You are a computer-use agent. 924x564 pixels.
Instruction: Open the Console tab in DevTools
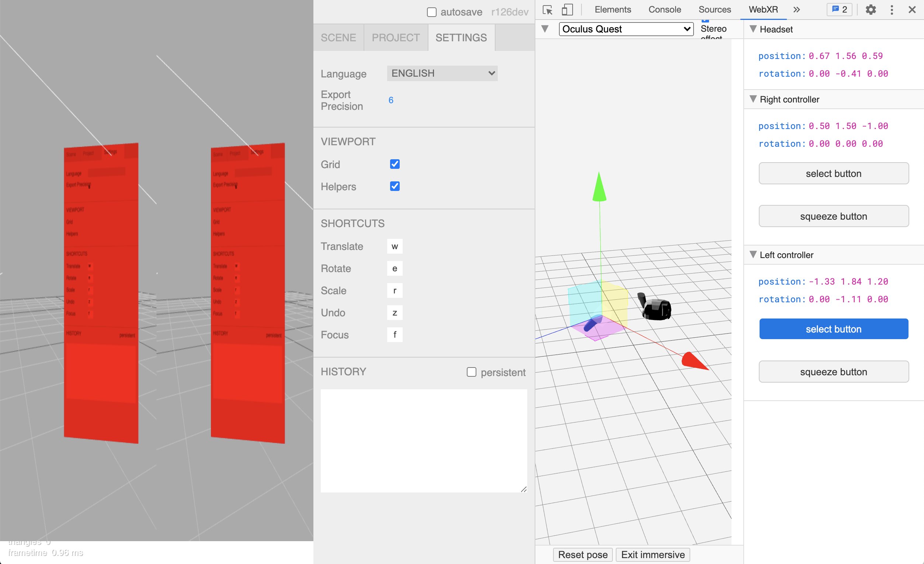[664, 10]
